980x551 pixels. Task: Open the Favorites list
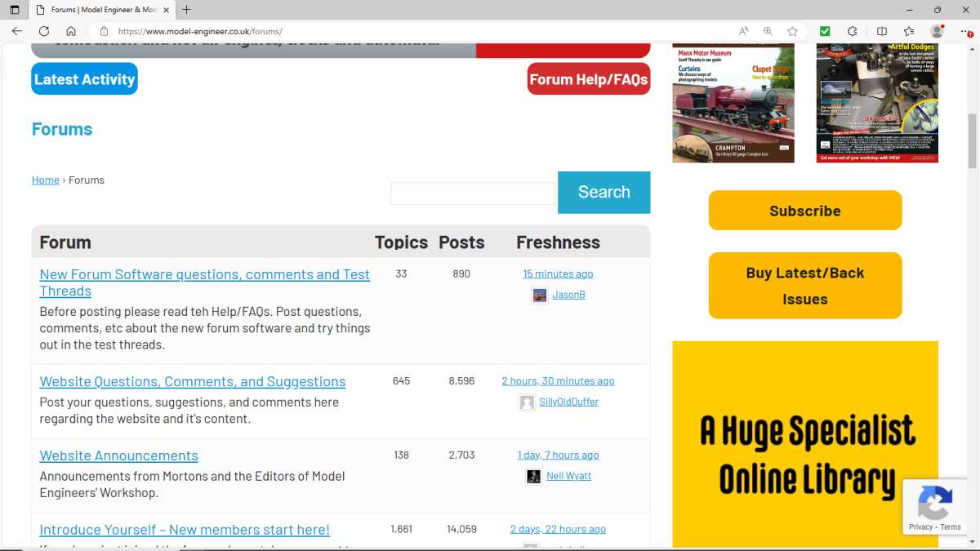[910, 31]
